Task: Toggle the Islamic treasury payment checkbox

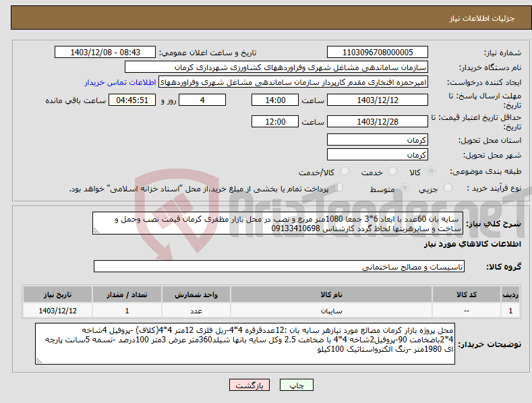Action: click(338, 187)
